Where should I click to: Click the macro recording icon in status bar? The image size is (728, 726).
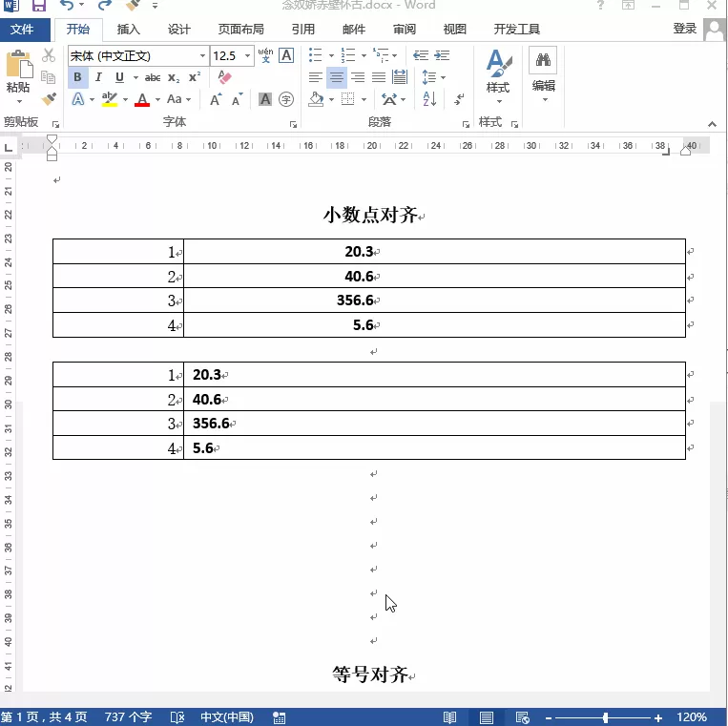[279, 717]
